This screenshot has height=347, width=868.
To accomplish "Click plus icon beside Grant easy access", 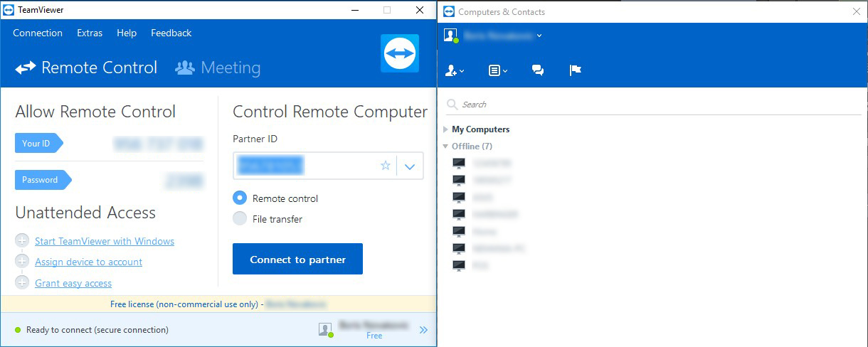I will point(22,283).
